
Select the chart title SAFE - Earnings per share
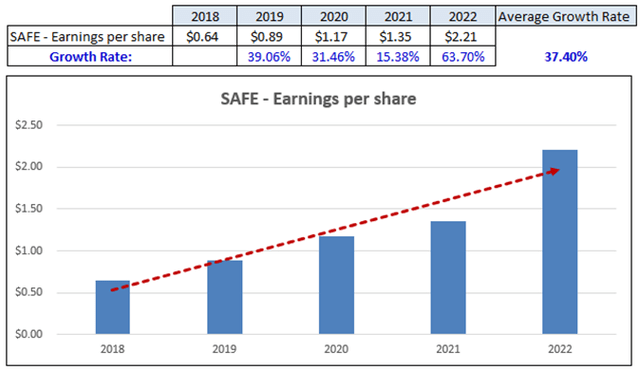pos(318,99)
